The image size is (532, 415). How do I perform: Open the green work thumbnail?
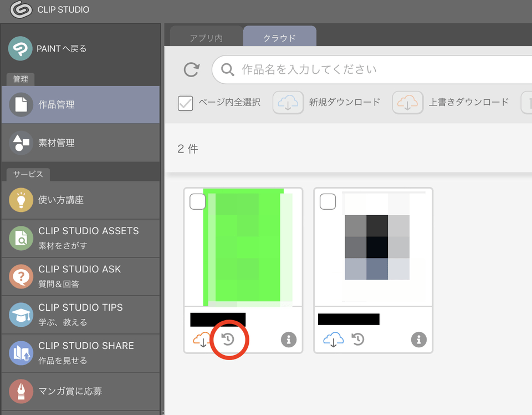[243, 247]
